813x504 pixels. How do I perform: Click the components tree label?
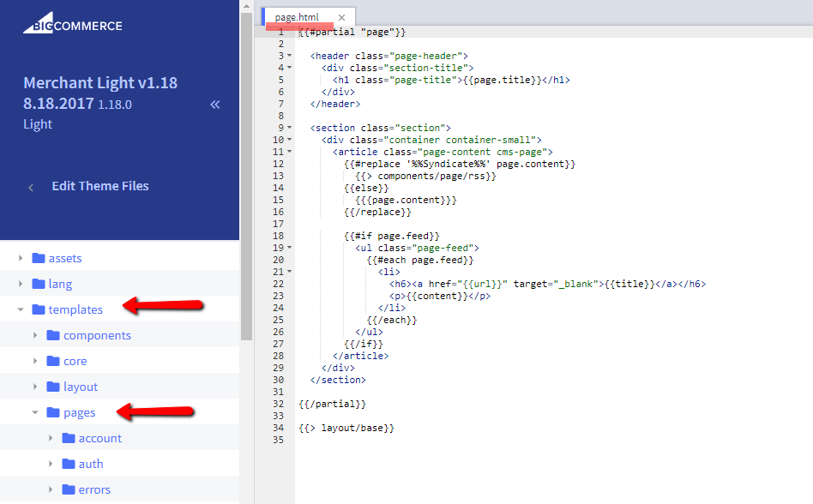pos(97,336)
